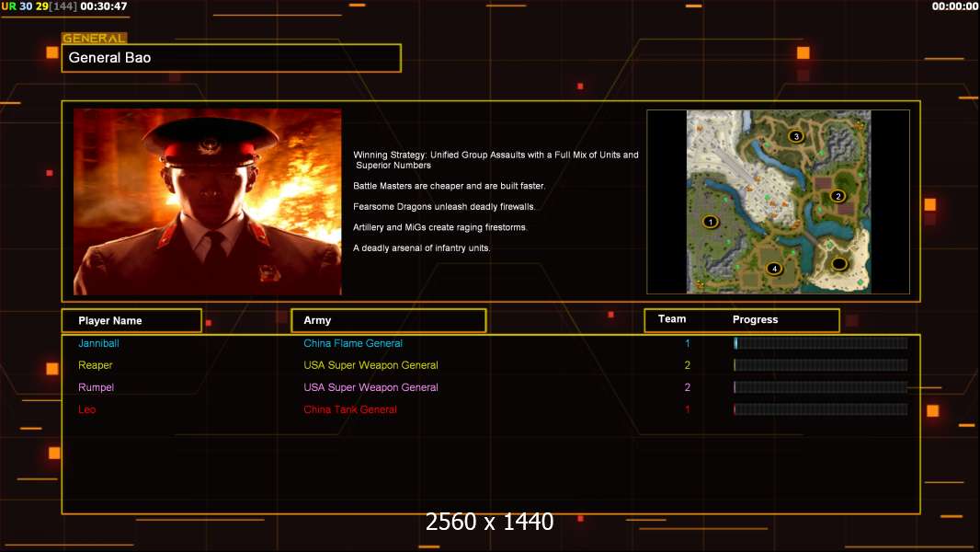Click player name Leo
Screen dimensions: 980x552
point(86,409)
